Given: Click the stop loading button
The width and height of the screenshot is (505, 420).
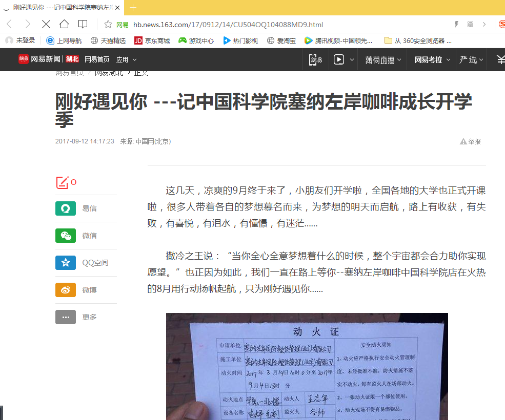Looking at the screenshot, I should [46, 24].
